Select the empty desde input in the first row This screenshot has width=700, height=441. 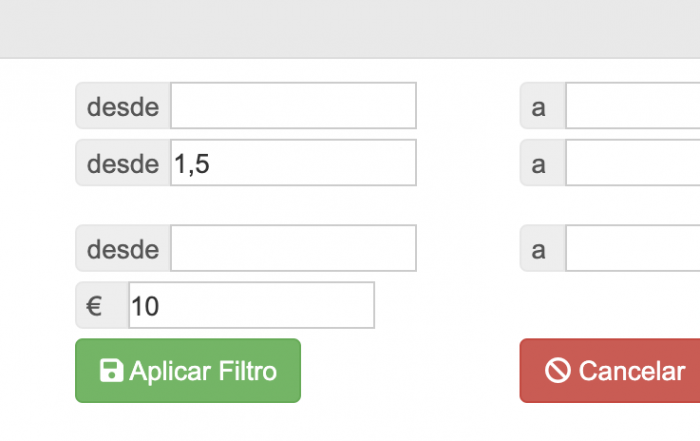click(293, 105)
